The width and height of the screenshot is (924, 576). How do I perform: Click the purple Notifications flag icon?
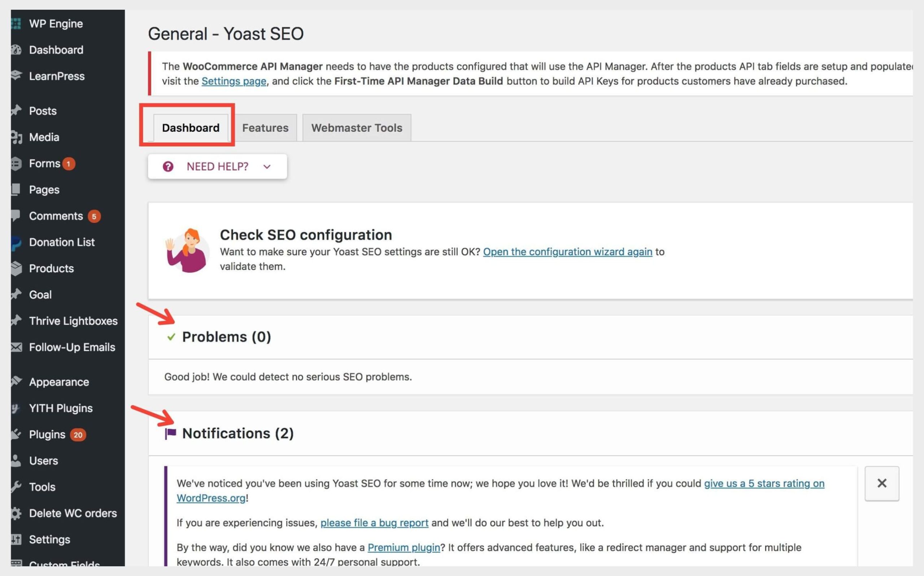[x=170, y=433]
